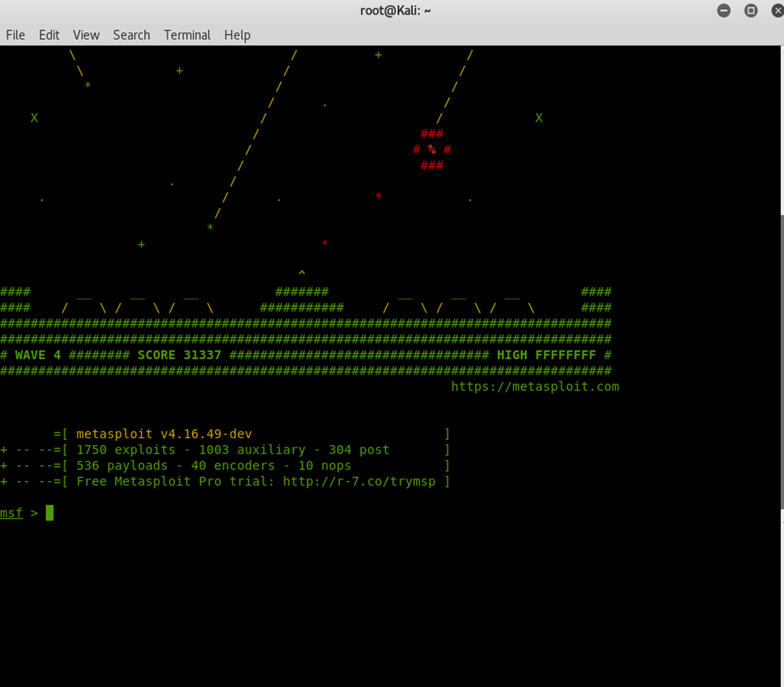
Task: Open the File menu
Action: [x=15, y=35]
